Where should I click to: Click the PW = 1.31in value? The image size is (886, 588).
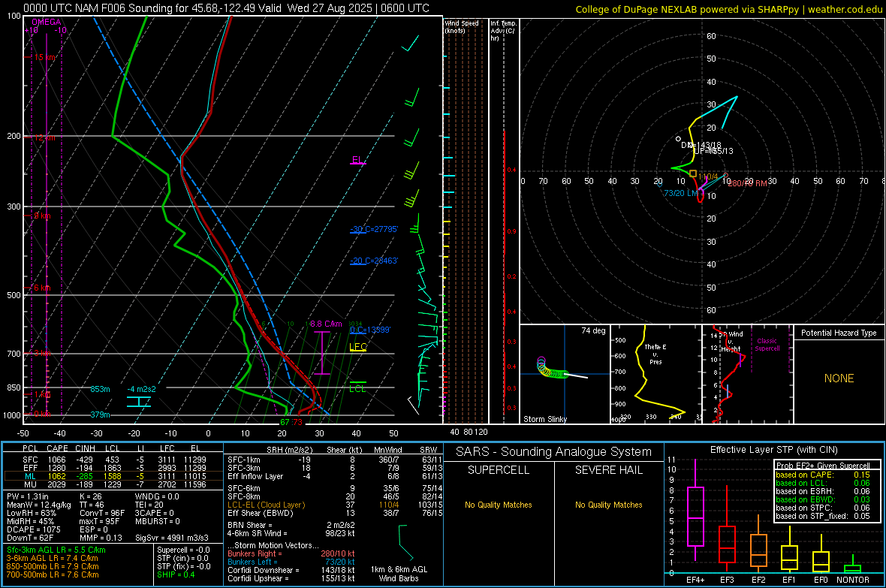tap(28, 496)
